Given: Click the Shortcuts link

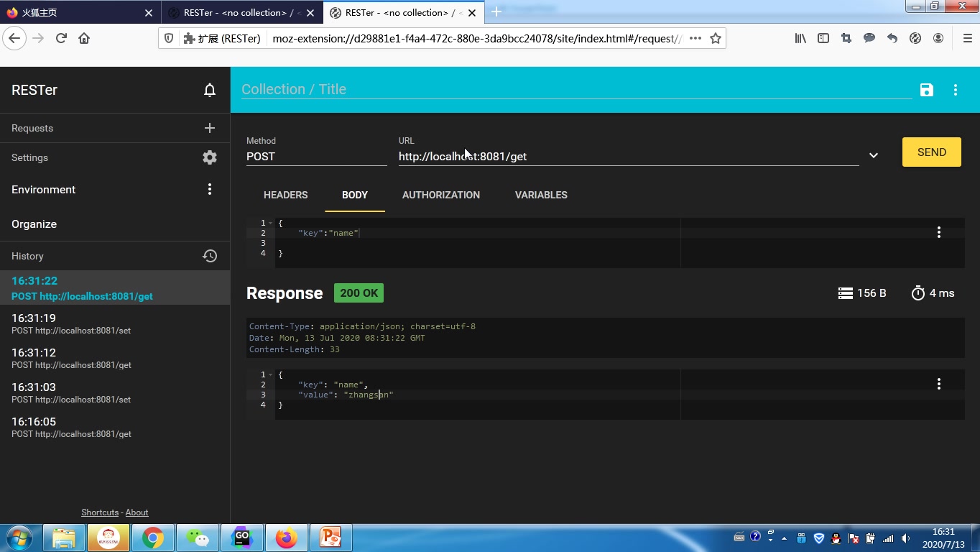Looking at the screenshot, I should tap(100, 512).
